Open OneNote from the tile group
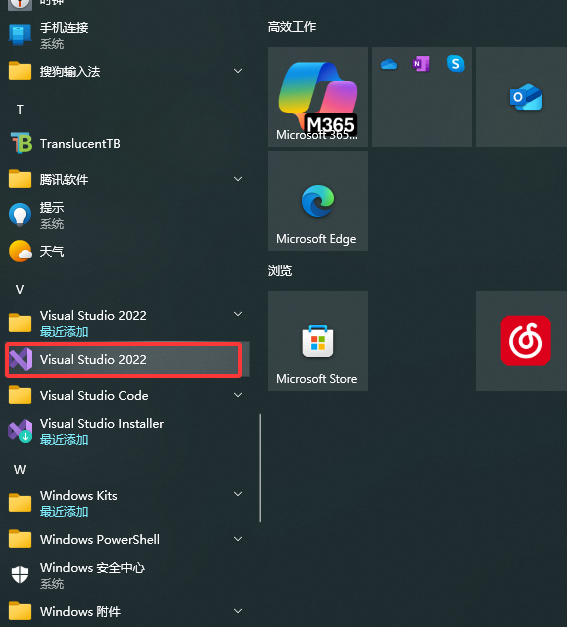Image resolution: width=567 pixels, height=627 pixels. click(421, 64)
